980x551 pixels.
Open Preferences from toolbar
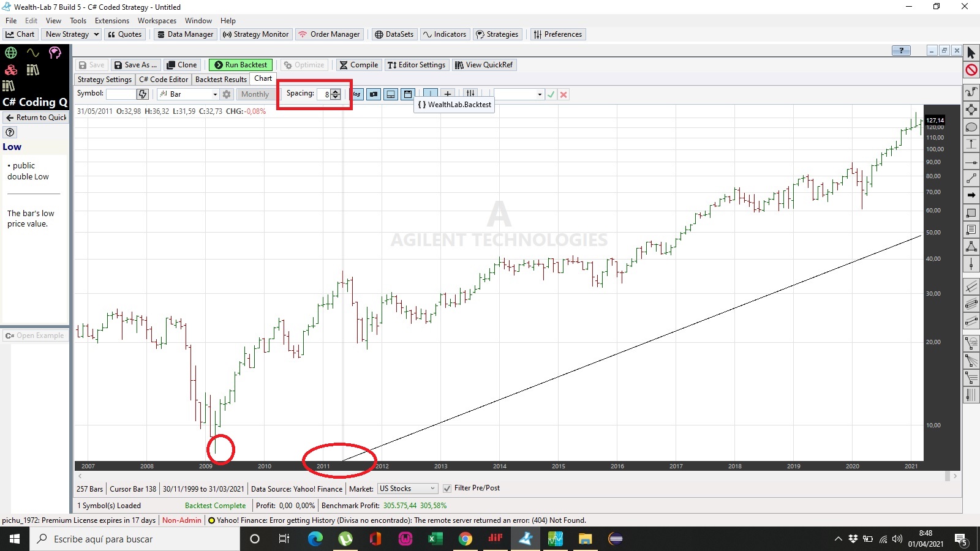tap(558, 34)
